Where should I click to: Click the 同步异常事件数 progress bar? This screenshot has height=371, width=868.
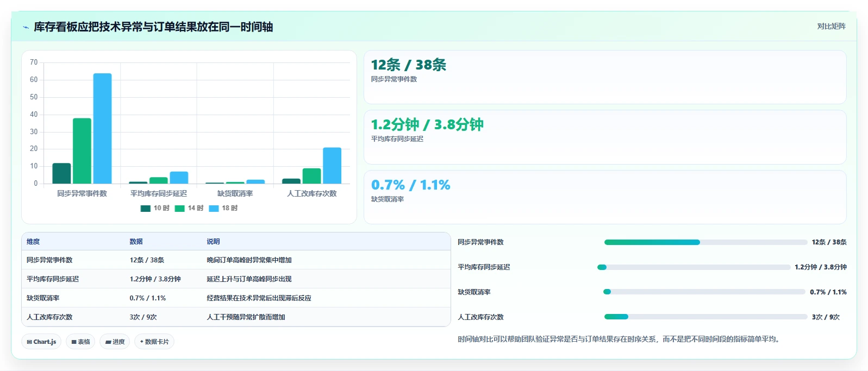pos(705,242)
